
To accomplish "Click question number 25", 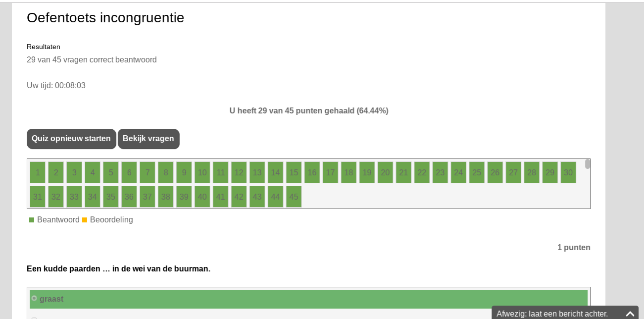I will tap(477, 172).
